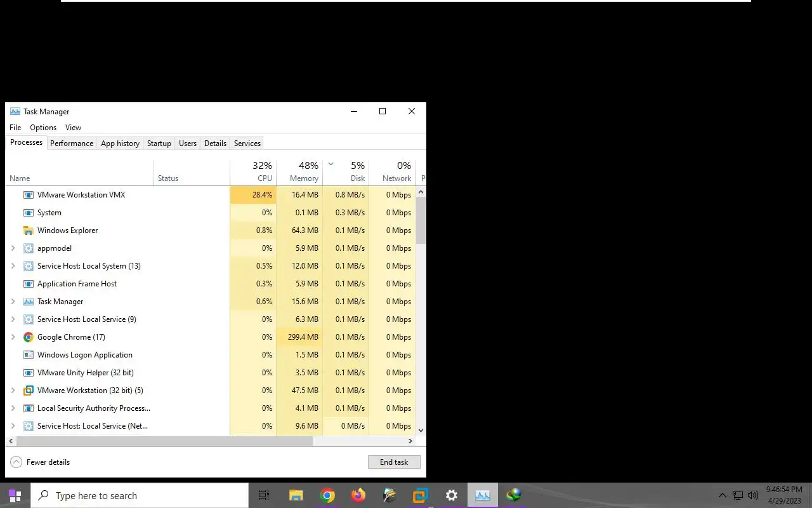Open the View menu
This screenshot has width=812, height=508.
73,128
